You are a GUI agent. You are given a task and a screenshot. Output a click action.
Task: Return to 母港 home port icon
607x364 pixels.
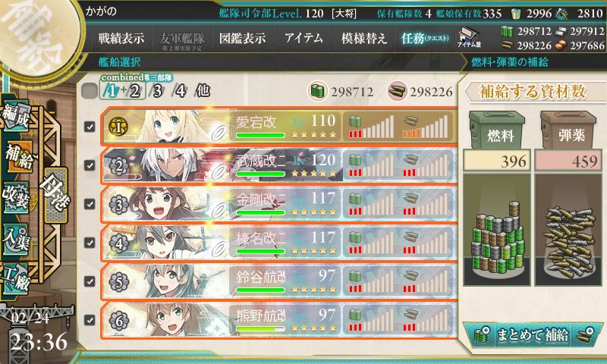pos(55,195)
